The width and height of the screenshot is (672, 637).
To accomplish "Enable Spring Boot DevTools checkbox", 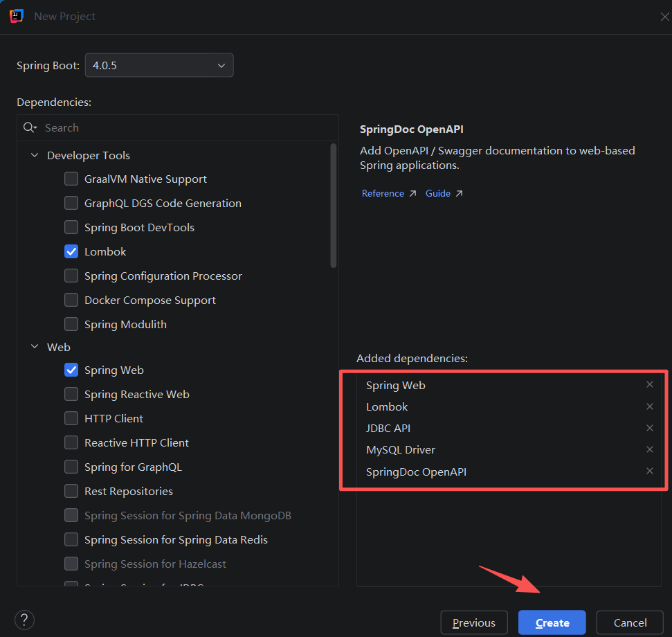I will click(71, 227).
